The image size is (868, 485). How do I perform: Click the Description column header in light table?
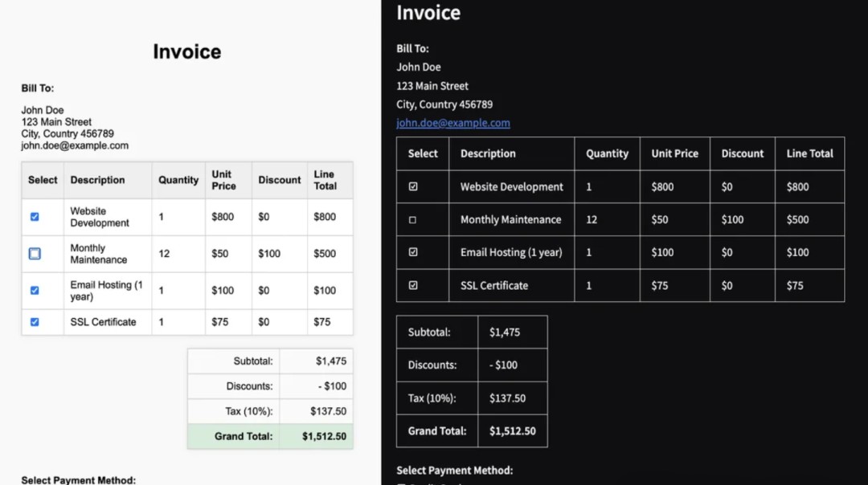click(97, 180)
